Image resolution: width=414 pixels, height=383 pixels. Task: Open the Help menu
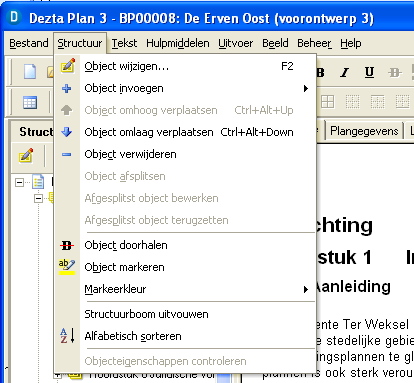[x=351, y=43]
